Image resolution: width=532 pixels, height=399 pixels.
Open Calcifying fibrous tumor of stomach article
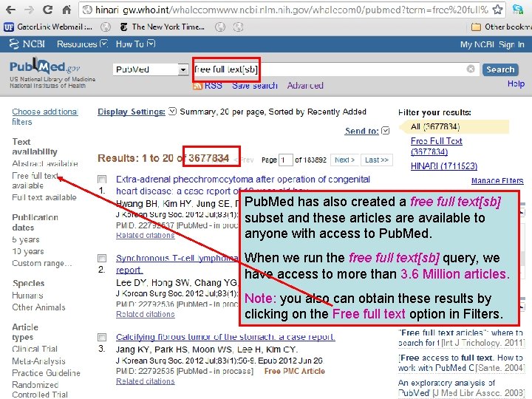pos(225,337)
